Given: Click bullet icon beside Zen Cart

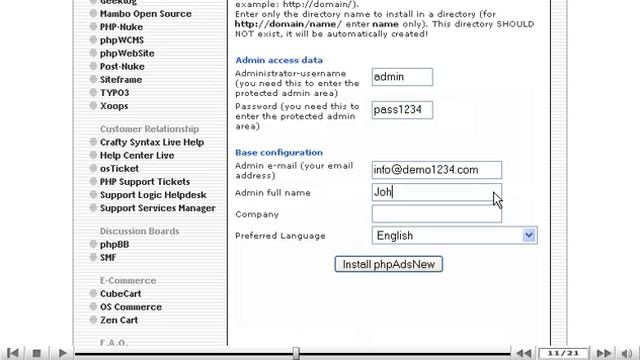Looking at the screenshot, I should click(x=93, y=320).
